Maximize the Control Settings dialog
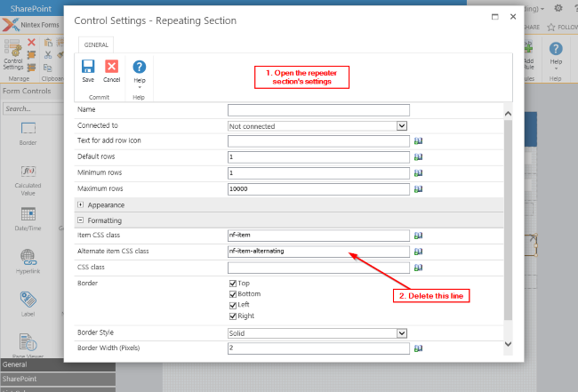 494,17
